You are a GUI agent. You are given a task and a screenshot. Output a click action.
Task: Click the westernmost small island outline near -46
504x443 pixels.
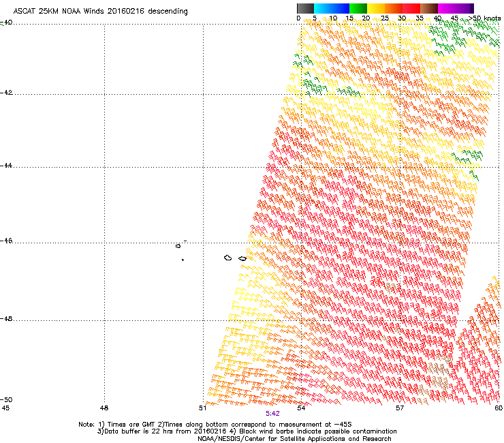click(x=178, y=246)
